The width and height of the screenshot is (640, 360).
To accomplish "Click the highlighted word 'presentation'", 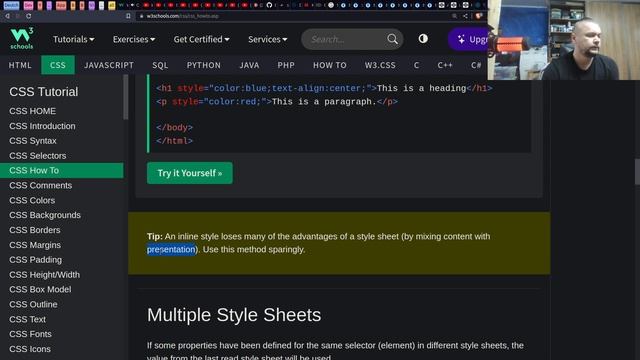I will (171, 249).
